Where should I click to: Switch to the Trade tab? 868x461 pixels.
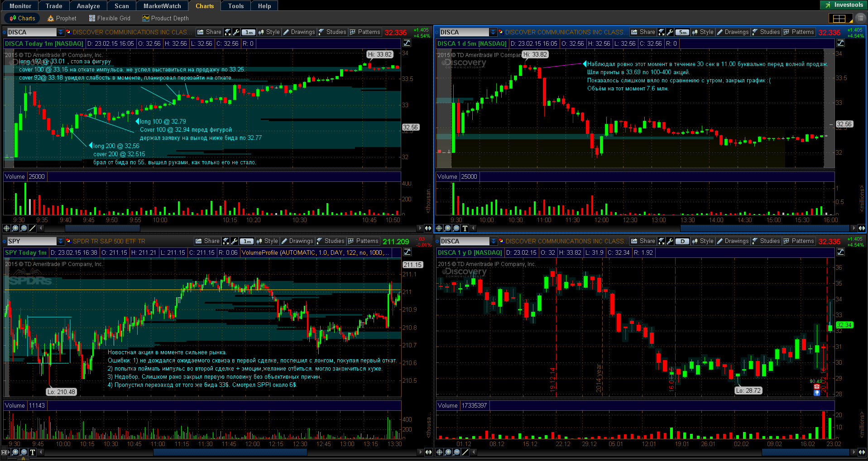point(54,6)
